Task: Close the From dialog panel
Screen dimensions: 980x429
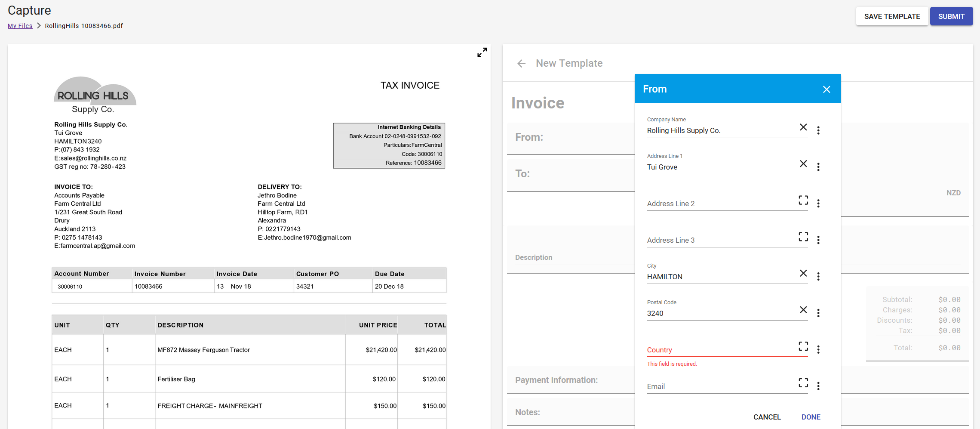Action: [x=826, y=90]
